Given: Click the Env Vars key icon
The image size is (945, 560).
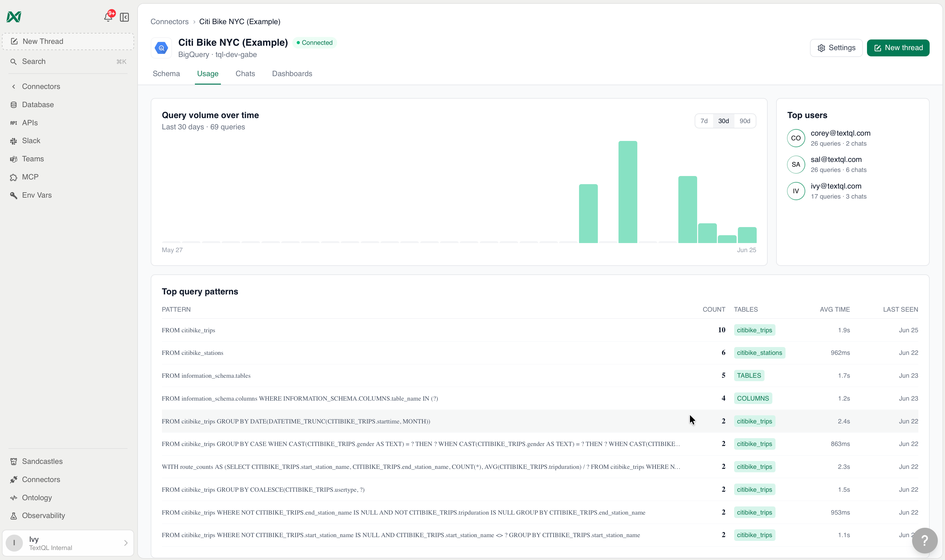Looking at the screenshot, I should (x=13, y=195).
